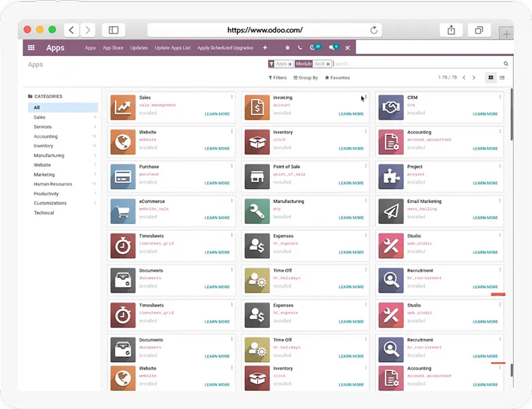Click the phone icon in the navbar
532x409 pixels.
(x=300, y=48)
